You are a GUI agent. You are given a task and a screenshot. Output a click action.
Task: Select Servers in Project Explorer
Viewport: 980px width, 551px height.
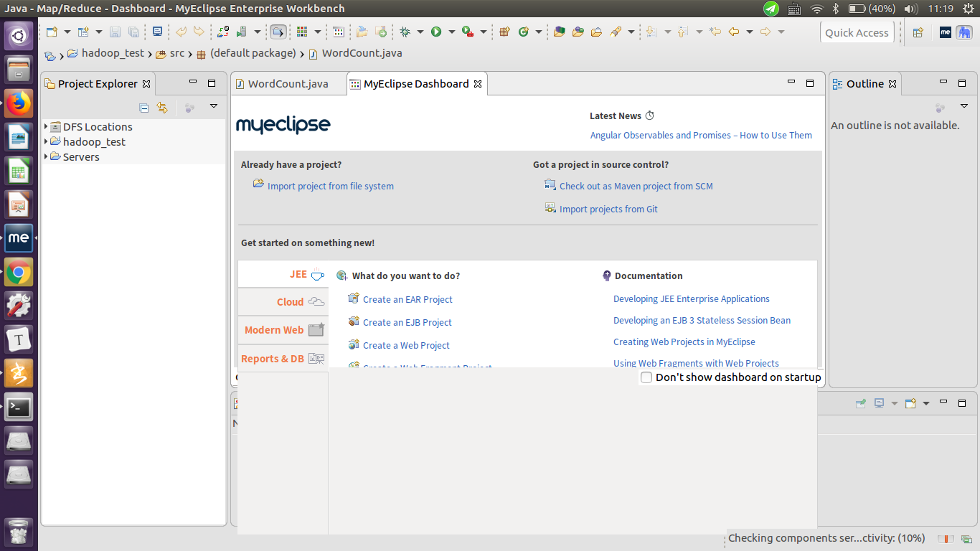coord(81,156)
